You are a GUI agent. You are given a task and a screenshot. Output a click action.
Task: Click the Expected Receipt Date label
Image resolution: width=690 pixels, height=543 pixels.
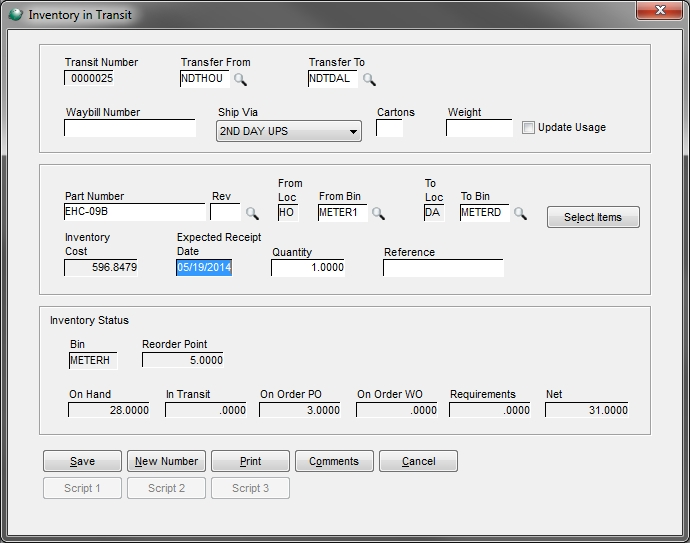[x=219, y=244]
